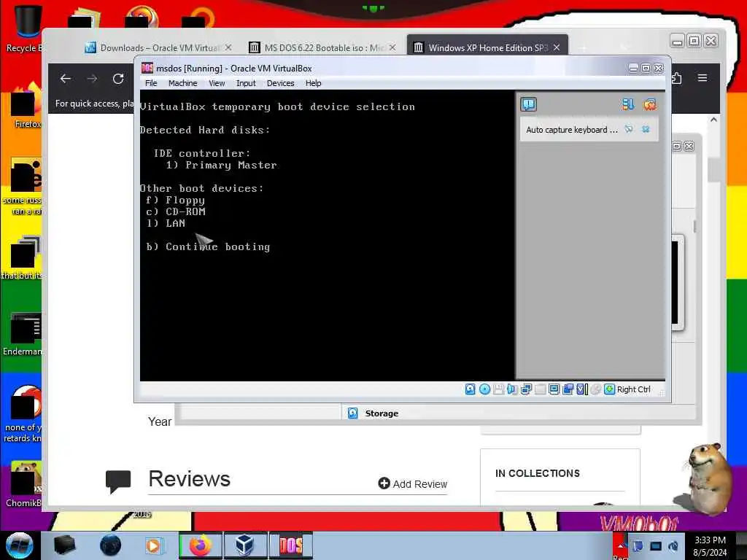Click the optical disk status icon
The width and height of the screenshot is (747, 560).
(484, 389)
